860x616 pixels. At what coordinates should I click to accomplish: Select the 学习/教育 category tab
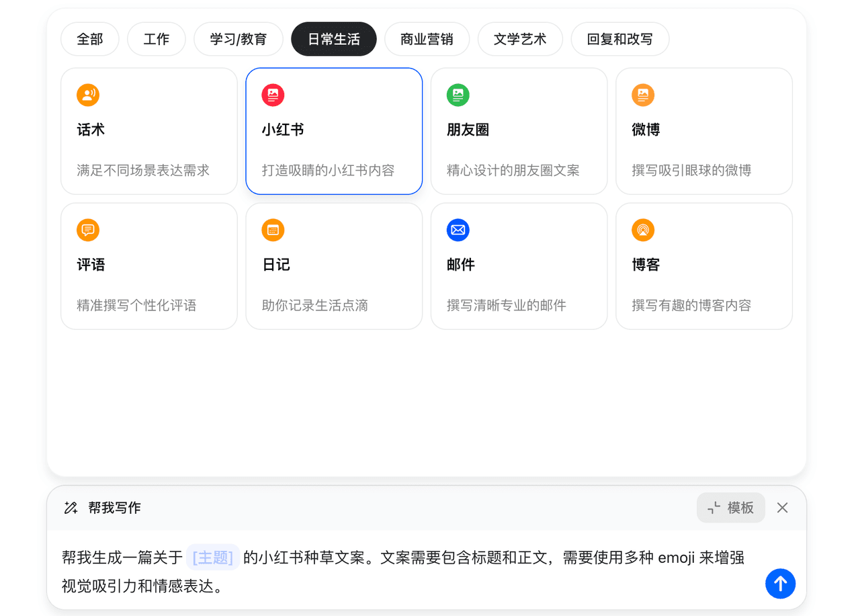tap(238, 39)
